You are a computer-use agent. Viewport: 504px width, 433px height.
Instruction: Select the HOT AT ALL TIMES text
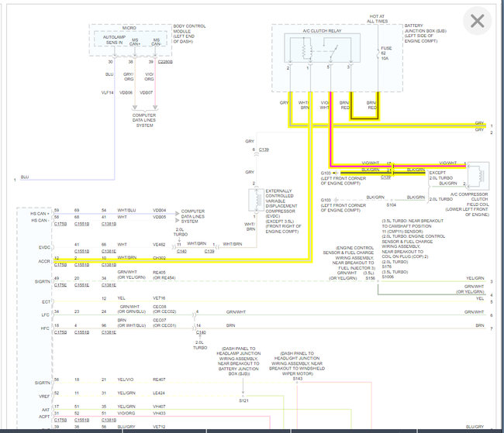pos(377,19)
